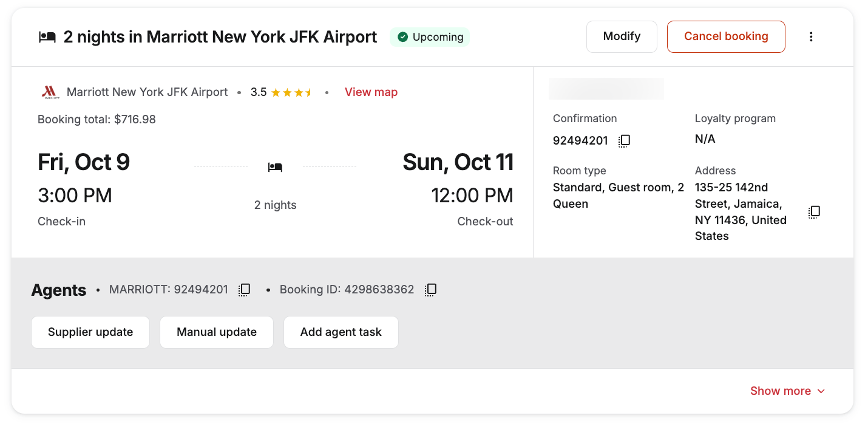Open the Manual update action
The height and width of the screenshot is (424, 868).
(217, 332)
